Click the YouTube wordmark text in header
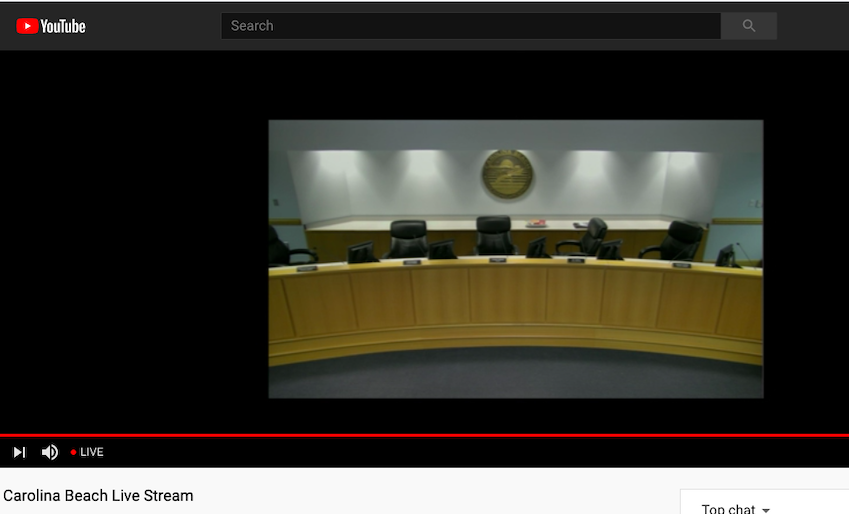 [x=63, y=27]
